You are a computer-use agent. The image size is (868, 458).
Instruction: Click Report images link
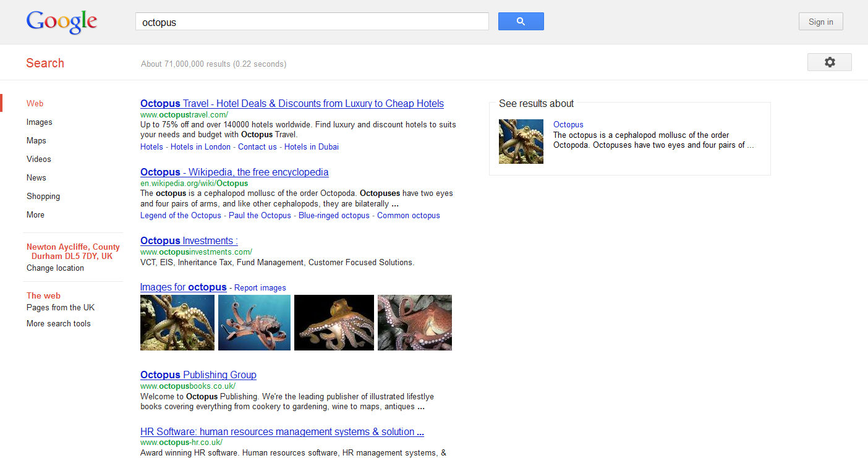[x=260, y=287]
